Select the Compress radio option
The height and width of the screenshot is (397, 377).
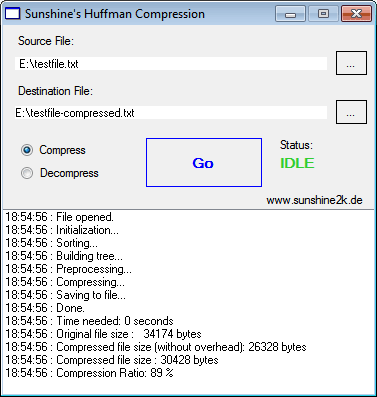[x=27, y=150]
